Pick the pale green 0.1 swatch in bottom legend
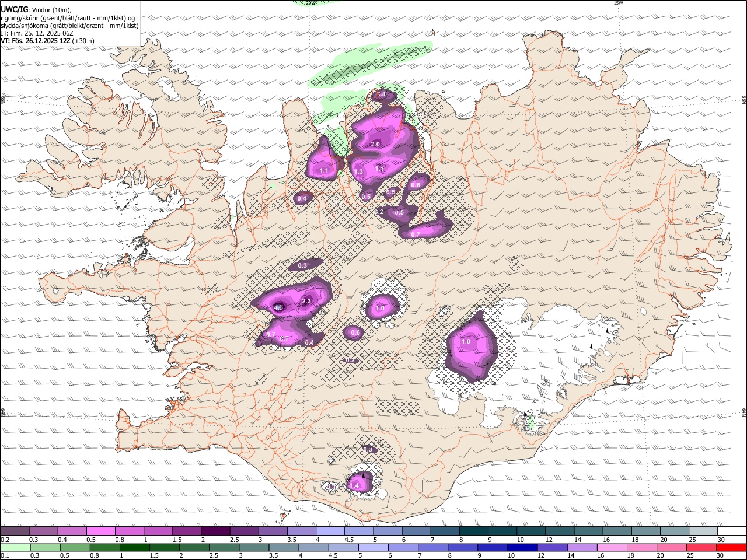The image size is (747, 560). coord(15,547)
